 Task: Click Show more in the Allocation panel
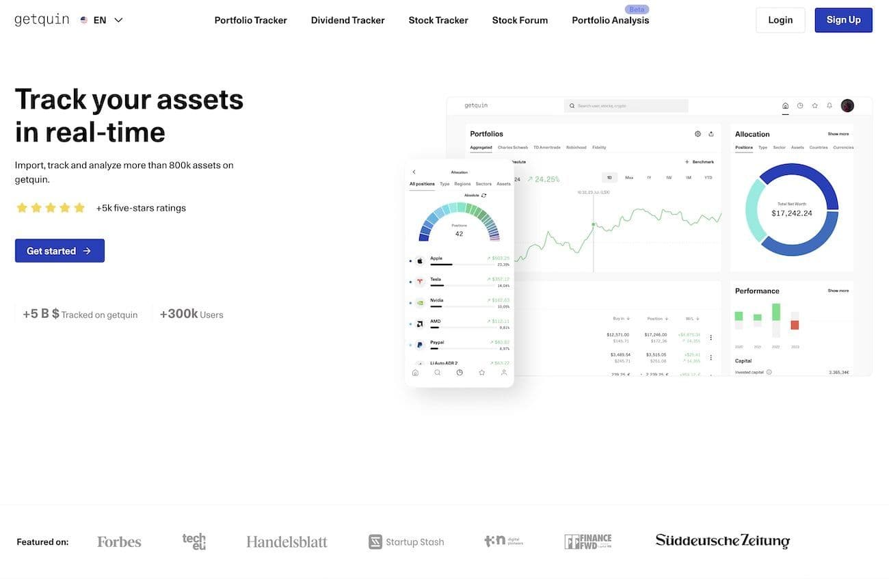pyautogui.click(x=838, y=134)
